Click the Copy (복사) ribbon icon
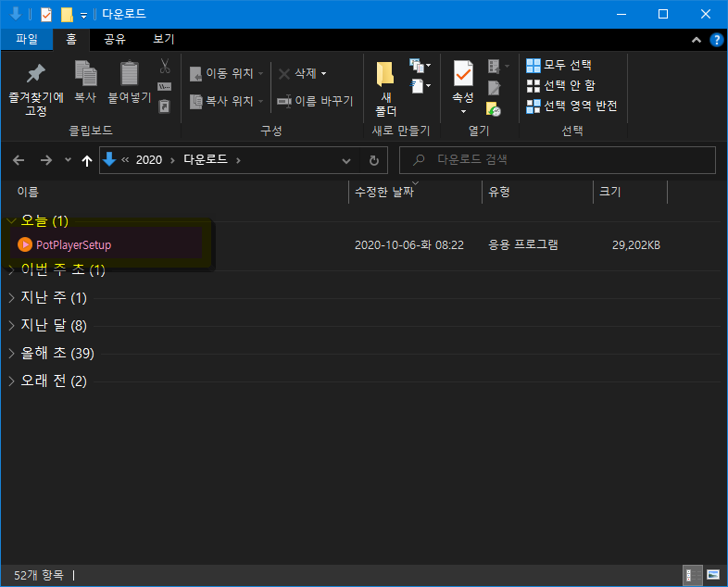The image size is (728, 587). click(x=86, y=82)
